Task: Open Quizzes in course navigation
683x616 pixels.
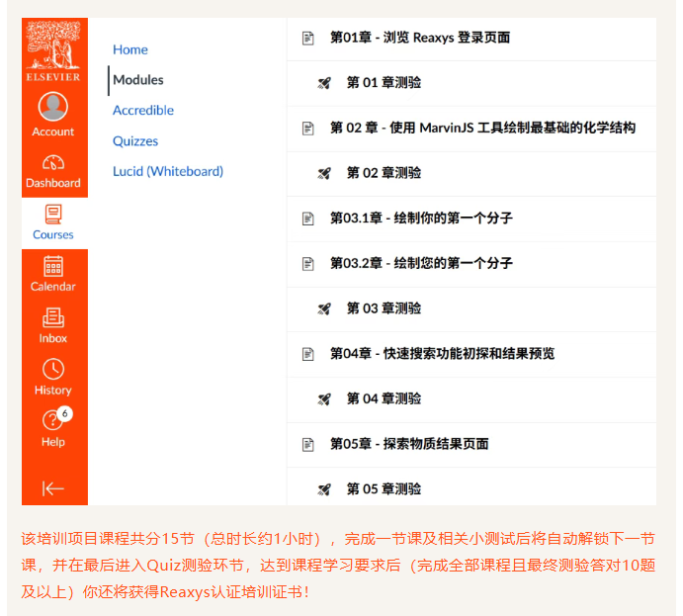Action: 135,141
